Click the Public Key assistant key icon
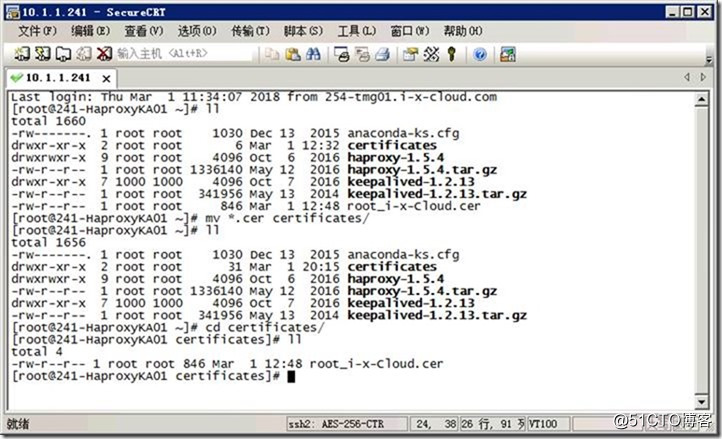 point(452,54)
